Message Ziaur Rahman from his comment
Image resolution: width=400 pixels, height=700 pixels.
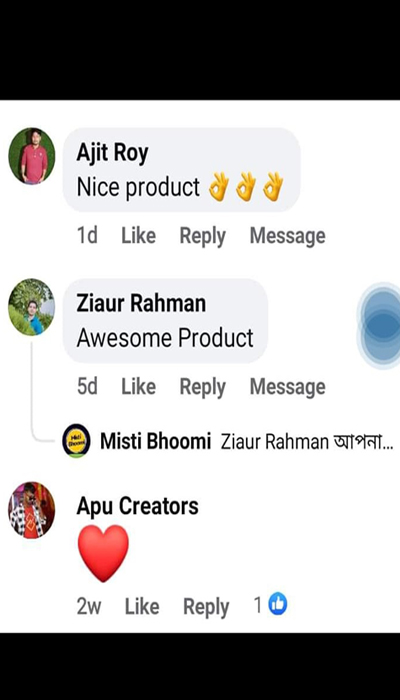[x=288, y=387]
